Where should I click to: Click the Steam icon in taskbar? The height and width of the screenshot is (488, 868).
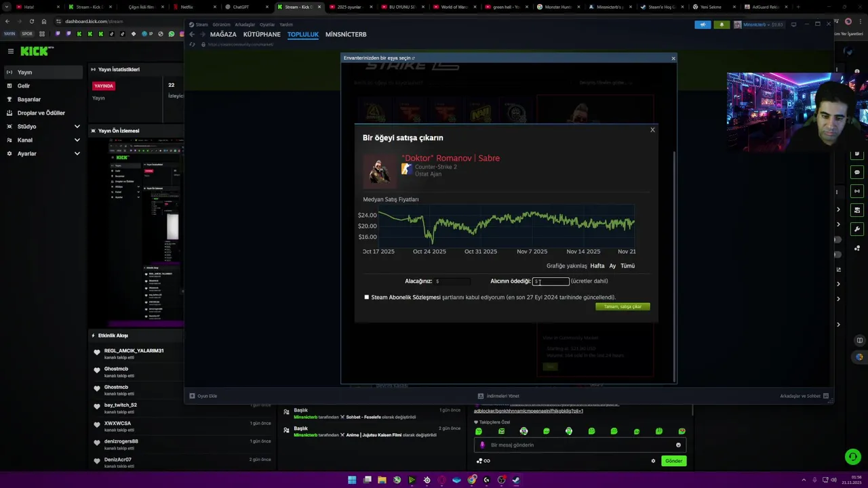pyautogui.click(x=516, y=480)
